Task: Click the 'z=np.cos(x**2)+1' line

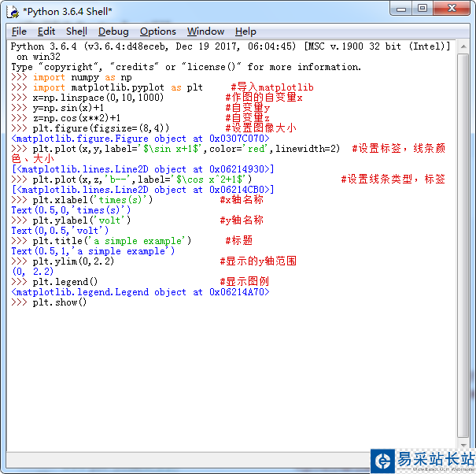Action: (76, 118)
